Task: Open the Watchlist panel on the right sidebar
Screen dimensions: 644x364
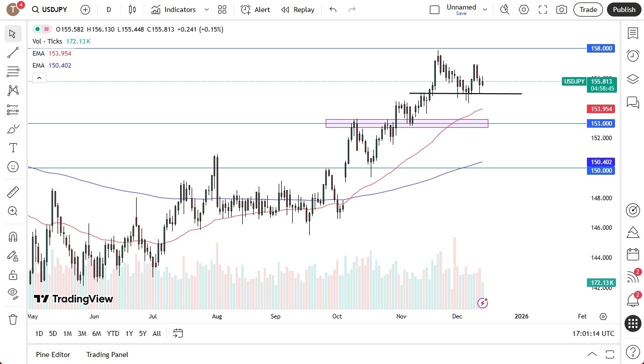Action: [632, 33]
